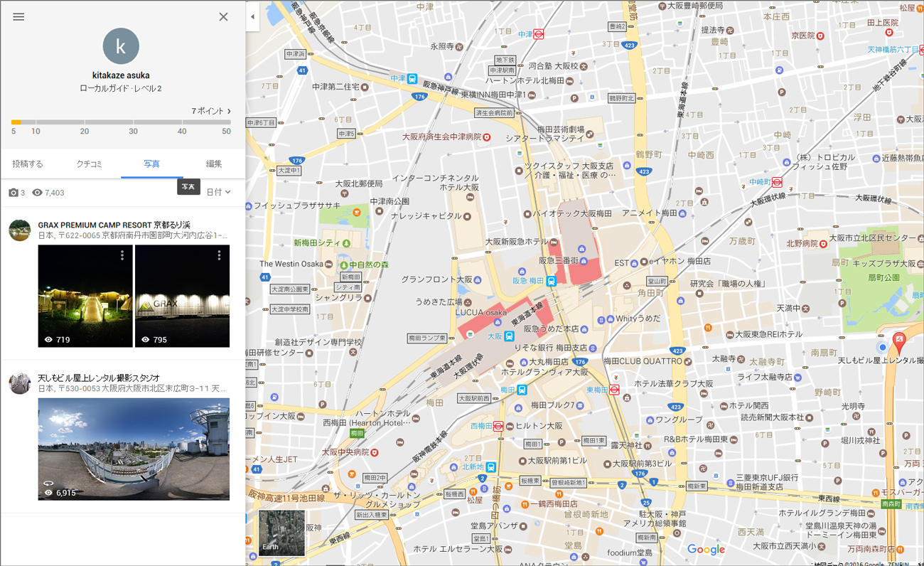Click 天しもビル place thumbnail avatar
924x566 pixels.
pyautogui.click(x=20, y=383)
